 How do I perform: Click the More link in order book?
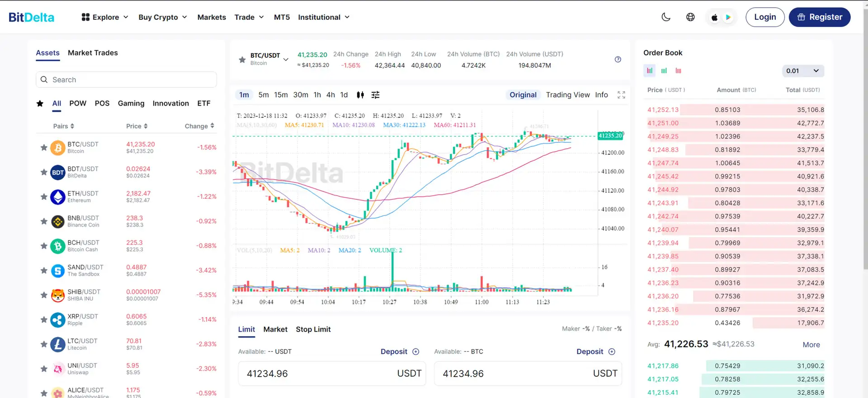click(x=811, y=345)
